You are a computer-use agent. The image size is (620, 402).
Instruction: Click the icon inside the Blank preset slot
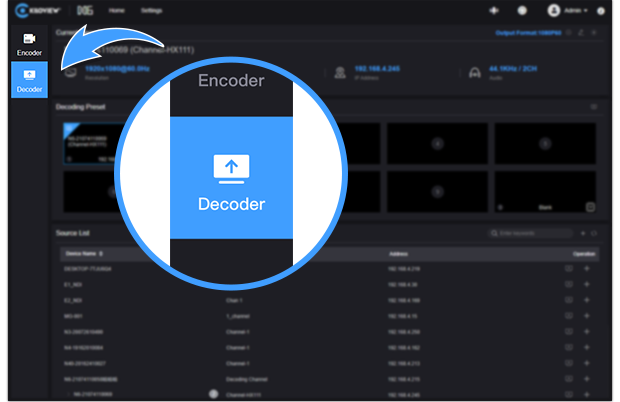pos(590,207)
